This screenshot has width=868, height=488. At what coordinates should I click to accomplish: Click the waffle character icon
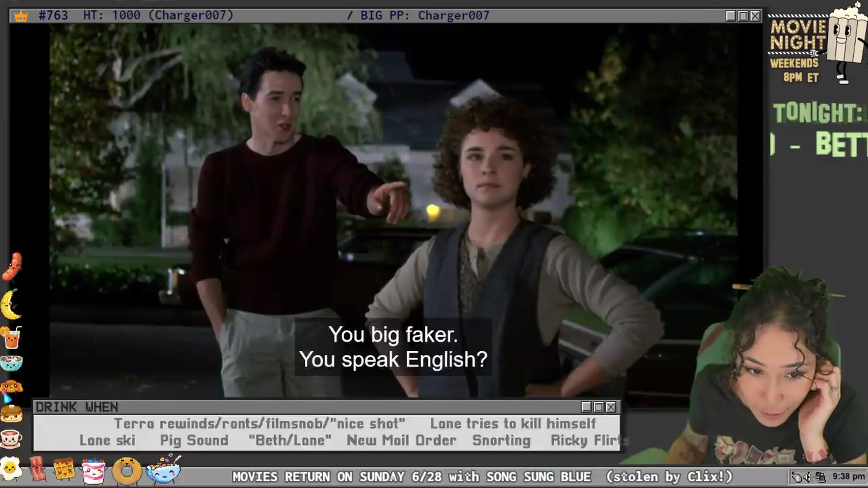[x=64, y=470]
